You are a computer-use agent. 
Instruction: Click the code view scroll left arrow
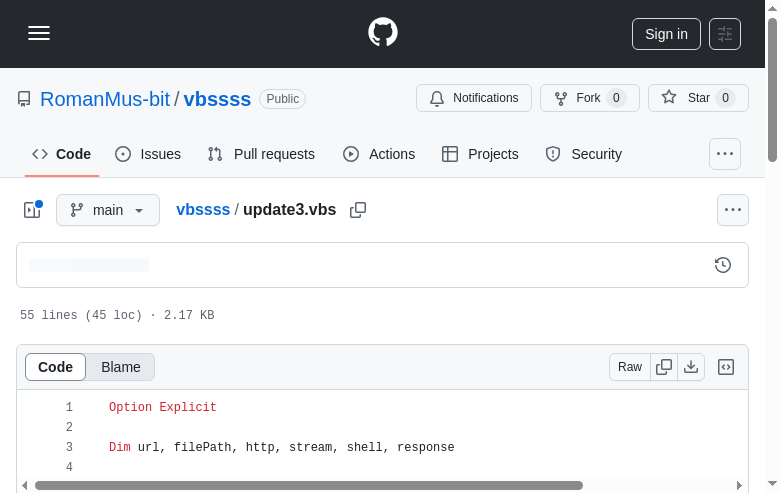[25, 486]
